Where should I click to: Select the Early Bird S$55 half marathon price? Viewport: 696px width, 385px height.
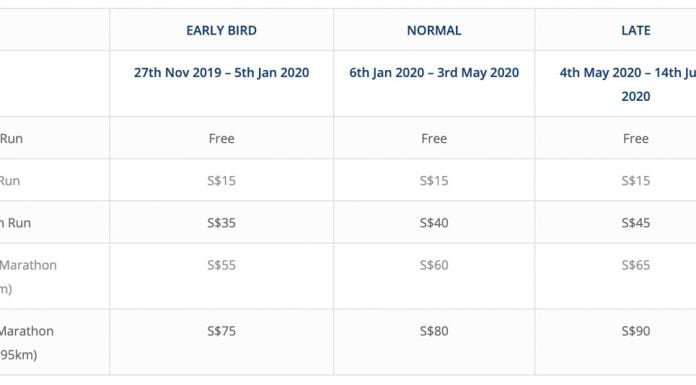tap(221, 265)
